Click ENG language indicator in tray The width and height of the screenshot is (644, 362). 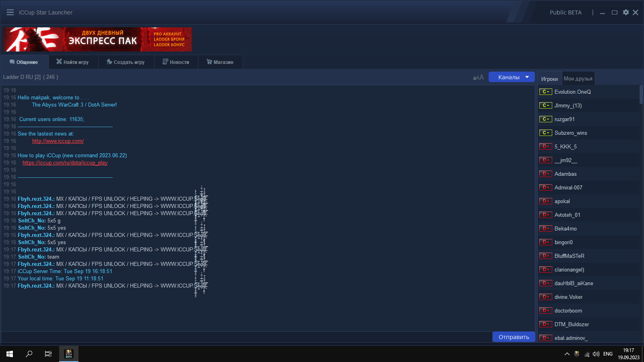coord(608,354)
